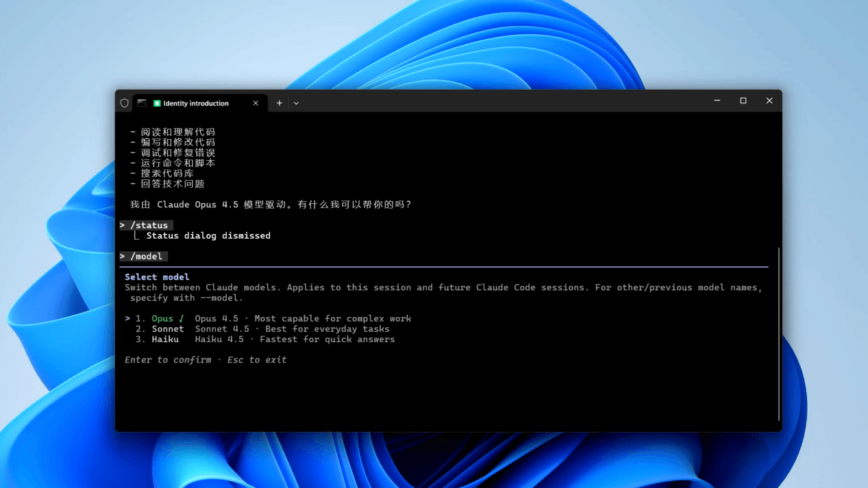Click the /model command input line
Image resolution: width=868 pixels, height=488 pixels.
pyautogui.click(x=147, y=257)
